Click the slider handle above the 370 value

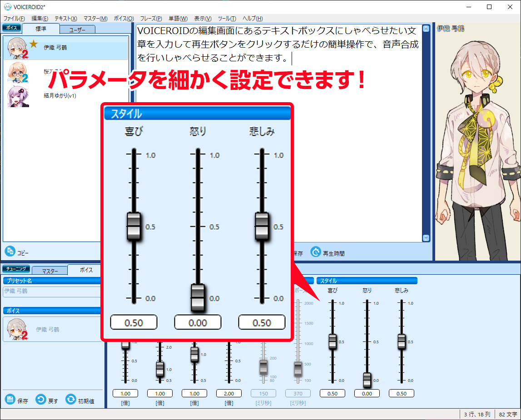(298, 369)
